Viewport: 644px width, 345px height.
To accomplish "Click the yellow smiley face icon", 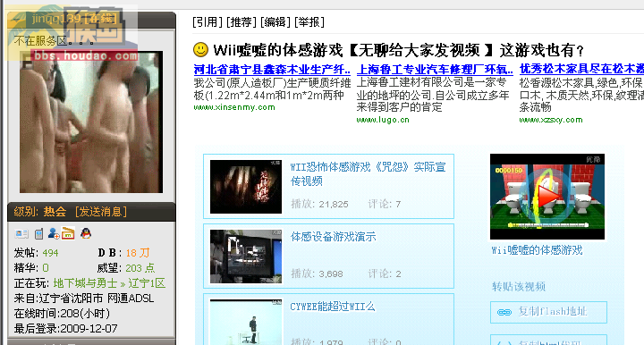I will pyautogui.click(x=200, y=50).
